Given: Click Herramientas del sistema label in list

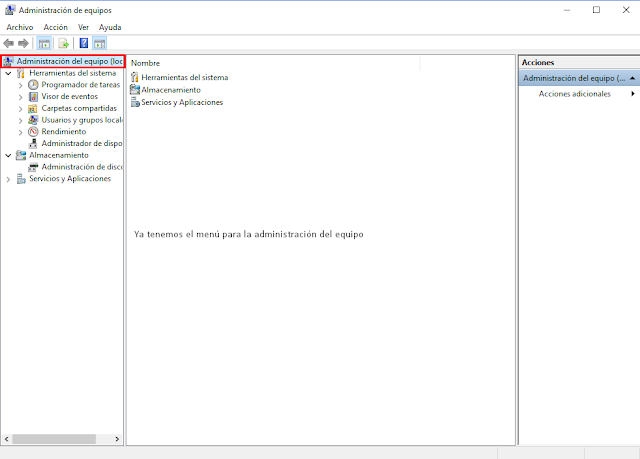Looking at the screenshot, I should click(184, 78).
